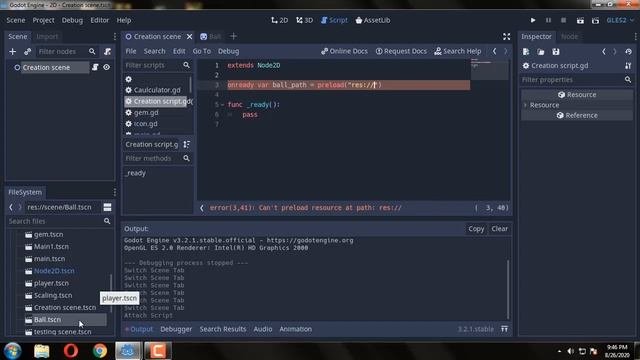Screen dimensions: 640x360
Task: Switch to the Node dock tab
Action: tap(569, 36)
